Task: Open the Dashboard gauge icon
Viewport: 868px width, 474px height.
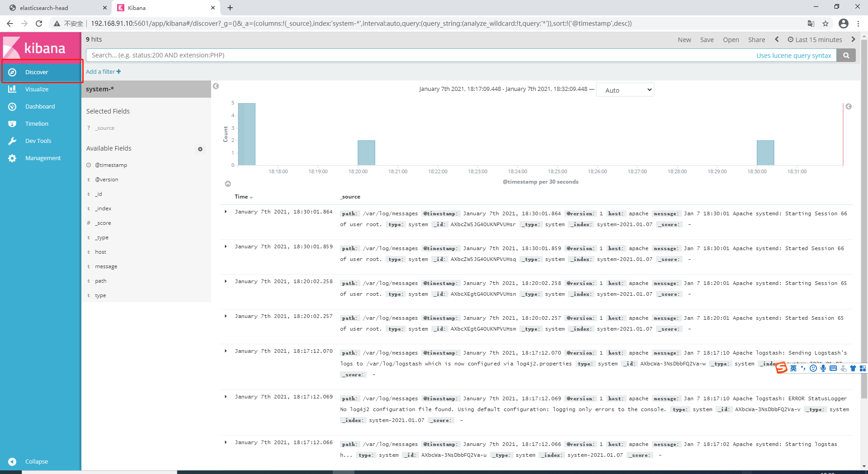Action: click(x=12, y=106)
